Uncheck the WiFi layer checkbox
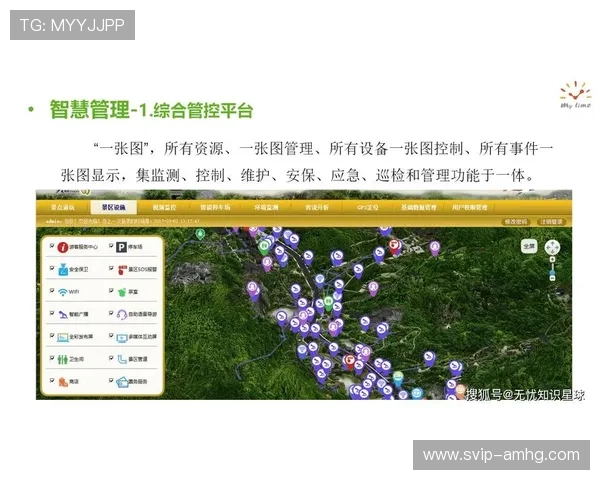Image resolution: width=600 pixels, height=480 pixels. coord(52,291)
